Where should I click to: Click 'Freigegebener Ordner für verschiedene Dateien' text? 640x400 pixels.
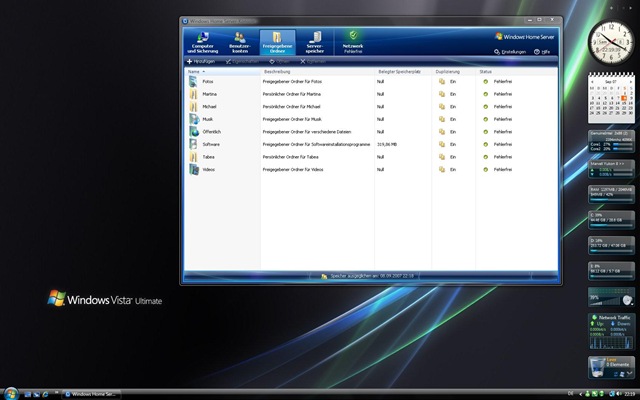pyautogui.click(x=307, y=132)
